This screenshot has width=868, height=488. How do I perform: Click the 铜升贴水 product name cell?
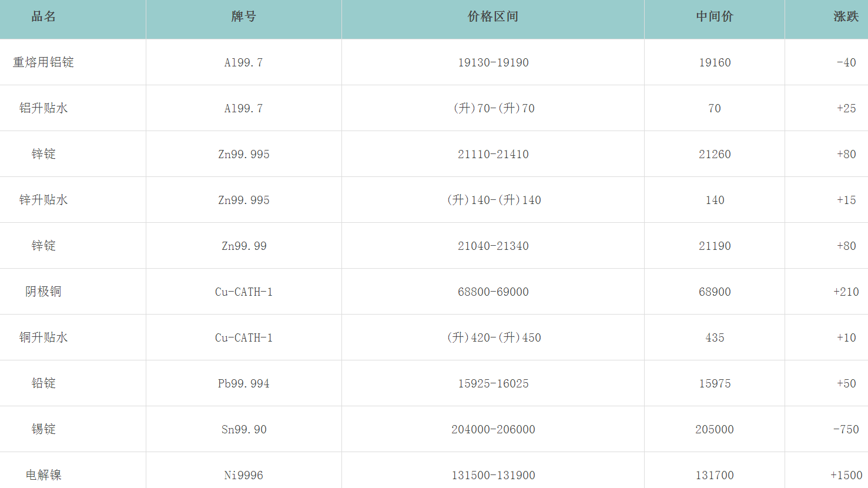[43, 337]
